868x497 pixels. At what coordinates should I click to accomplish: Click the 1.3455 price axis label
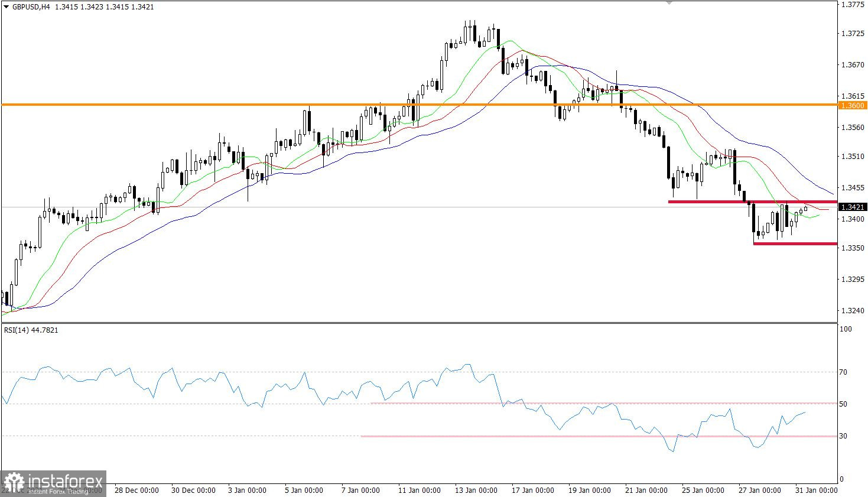pos(852,188)
